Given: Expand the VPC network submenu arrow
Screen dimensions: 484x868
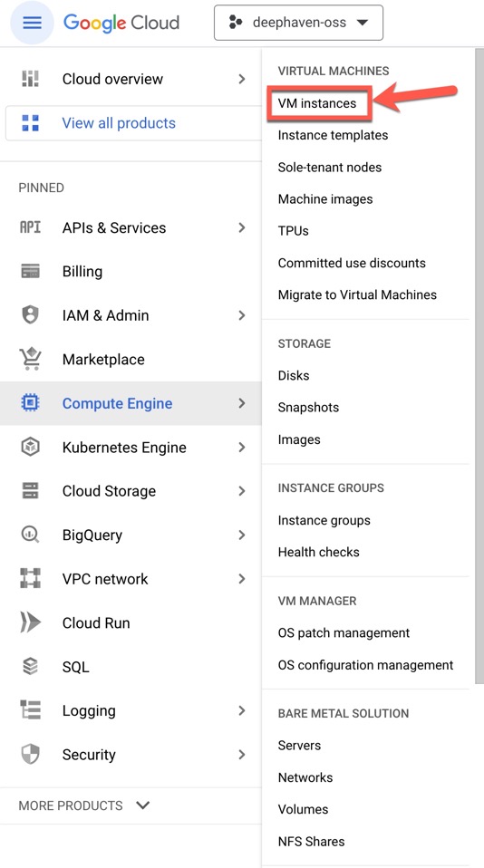Looking at the screenshot, I should (x=241, y=578).
